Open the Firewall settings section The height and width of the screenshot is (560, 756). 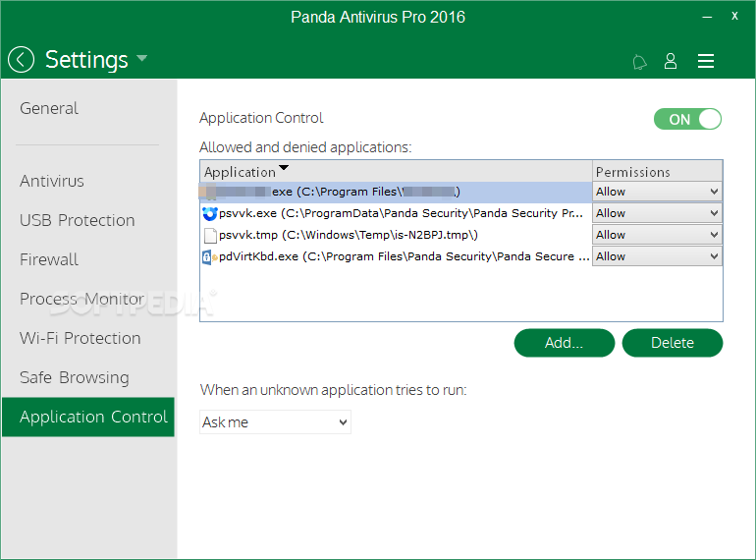[x=49, y=260]
